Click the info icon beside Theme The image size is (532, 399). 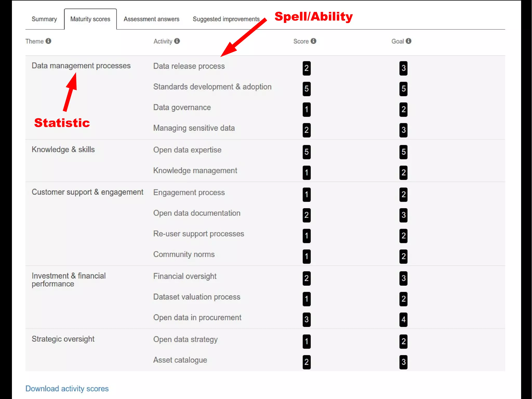click(48, 41)
